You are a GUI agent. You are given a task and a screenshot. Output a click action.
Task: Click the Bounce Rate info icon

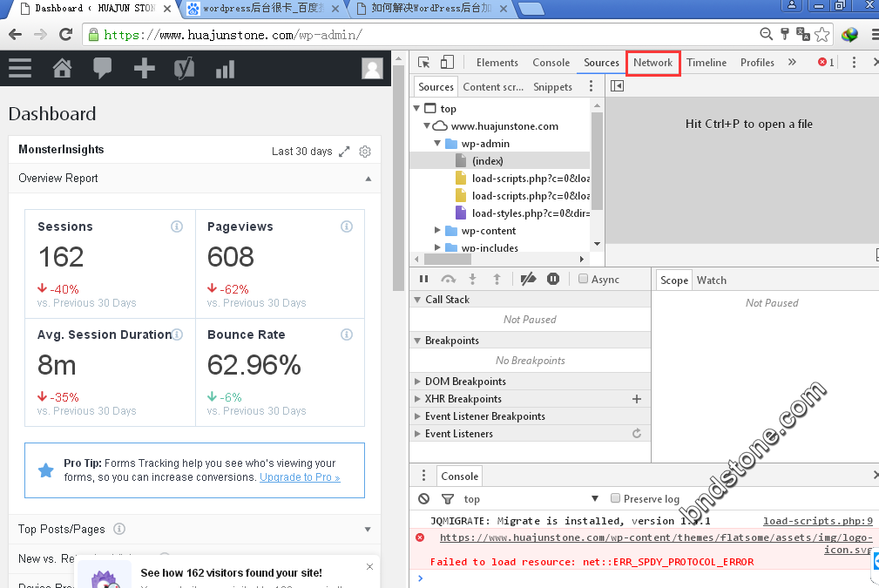pos(347,335)
